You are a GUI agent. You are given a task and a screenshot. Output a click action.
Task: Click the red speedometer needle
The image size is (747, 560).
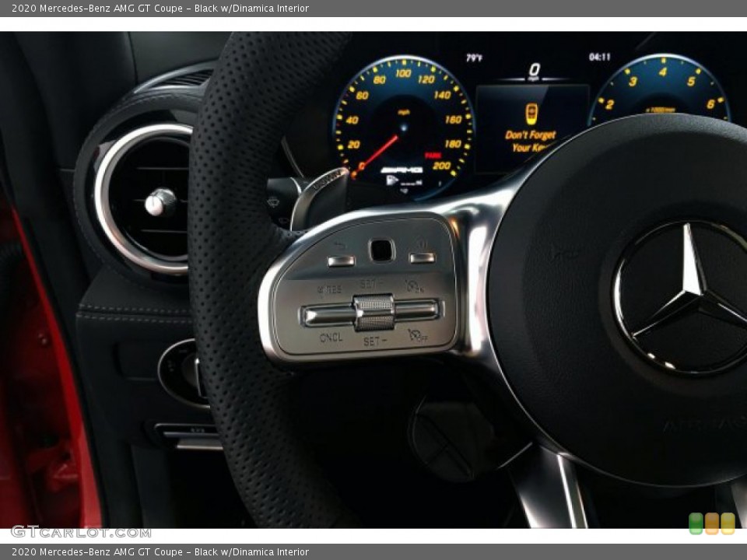point(377,156)
